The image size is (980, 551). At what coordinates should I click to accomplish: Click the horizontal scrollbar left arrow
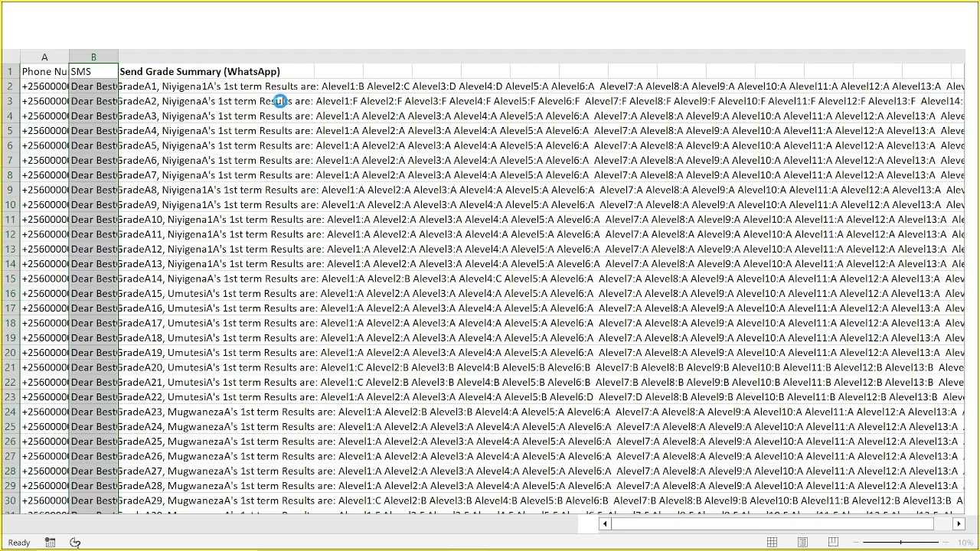(605, 523)
